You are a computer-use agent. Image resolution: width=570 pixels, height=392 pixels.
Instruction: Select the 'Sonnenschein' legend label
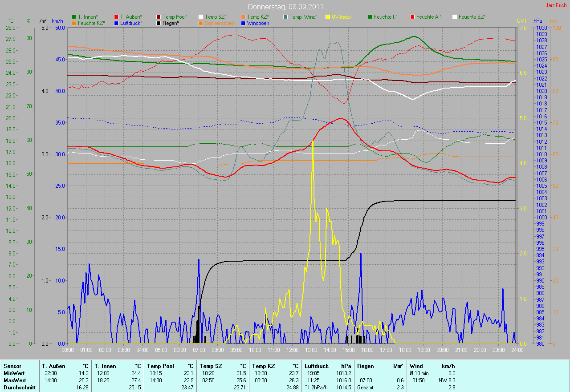[220, 23]
